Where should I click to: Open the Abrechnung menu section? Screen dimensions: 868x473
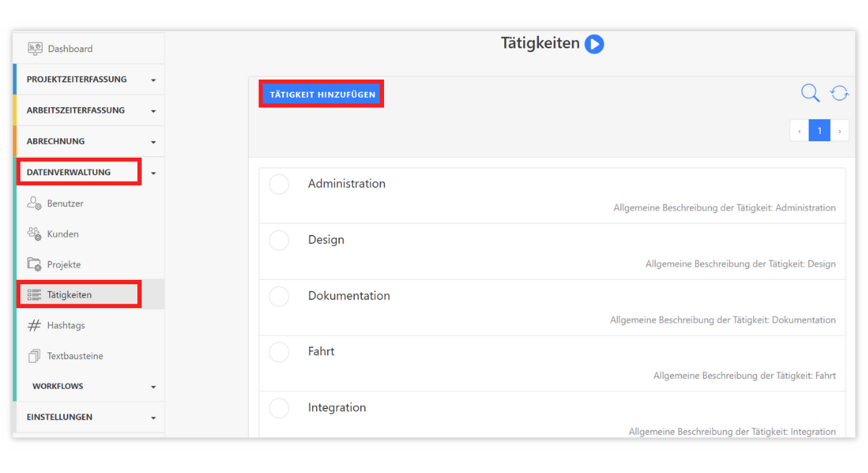[56, 141]
